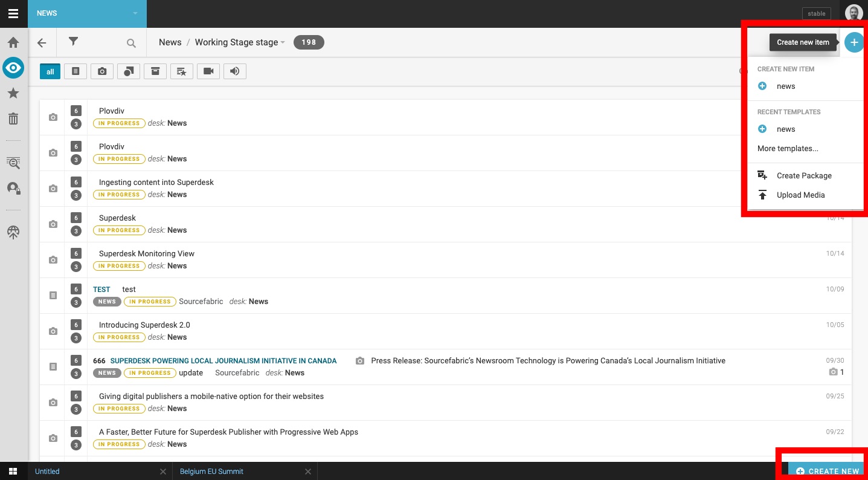Click the camera icon before 'Press Release'
The width and height of the screenshot is (868, 480).
click(360, 361)
